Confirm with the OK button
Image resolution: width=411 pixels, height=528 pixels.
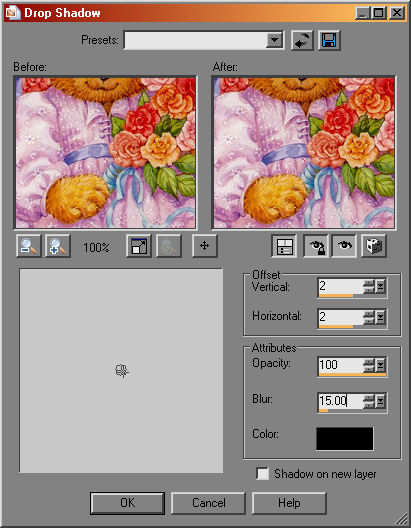pyautogui.click(x=128, y=503)
